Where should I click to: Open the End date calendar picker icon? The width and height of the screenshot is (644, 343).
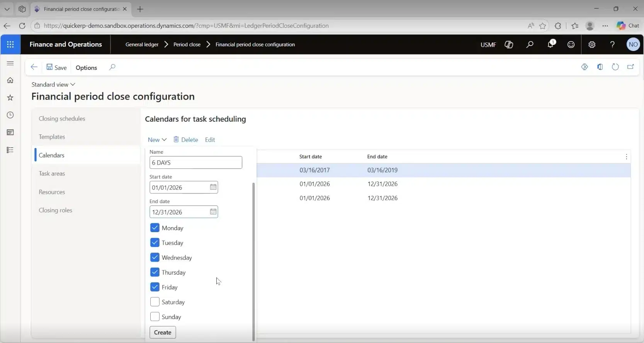pos(213,212)
